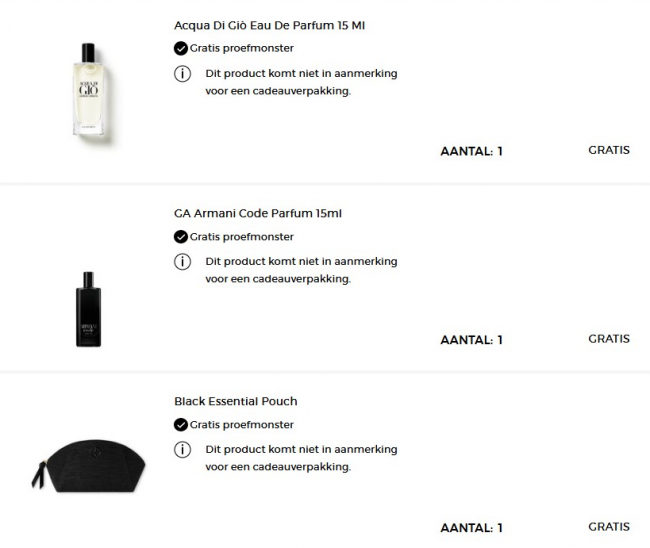Click the AANTAL: 1 quantity for Armani Code
Screen dimensions: 650x548
[471, 339]
